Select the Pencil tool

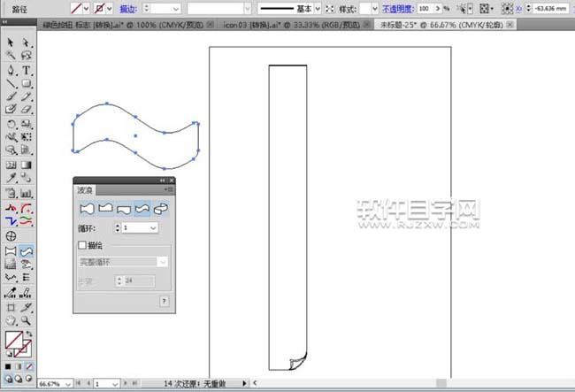tap(26, 96)
